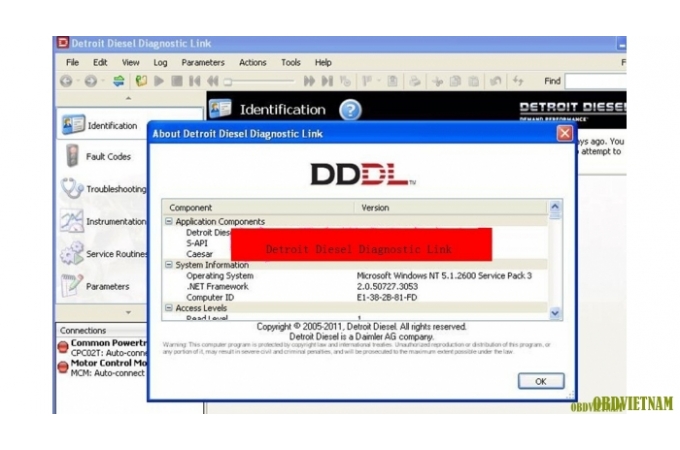
Task: Click the Copy toolbar icon
Action: click(455, 81)
